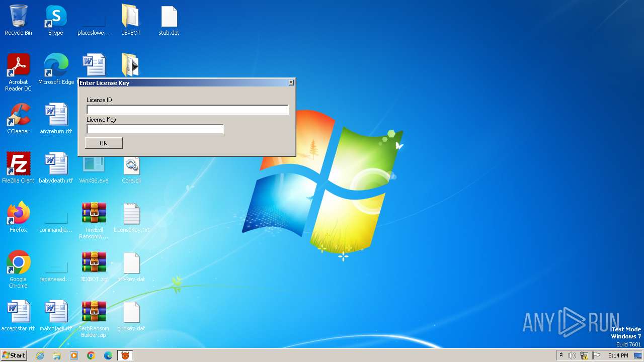Select the Microsoft Edge desktop shortcut
Viewport: 644px width, 362px height.
56,69
